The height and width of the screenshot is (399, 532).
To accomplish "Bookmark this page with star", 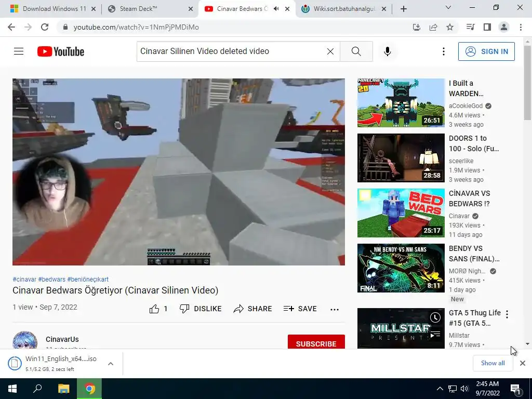I will pyautogui.click(x=450, y=27).
